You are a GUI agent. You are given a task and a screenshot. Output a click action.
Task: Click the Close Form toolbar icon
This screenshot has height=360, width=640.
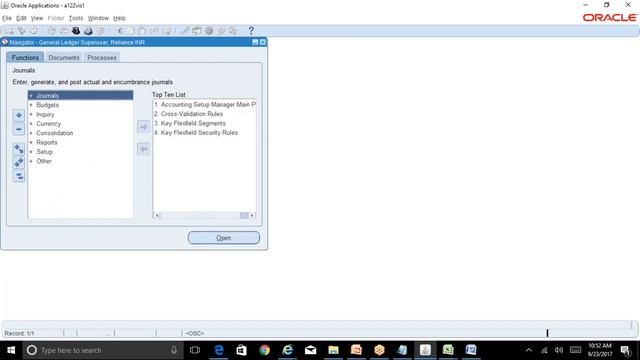coord(100,31)
